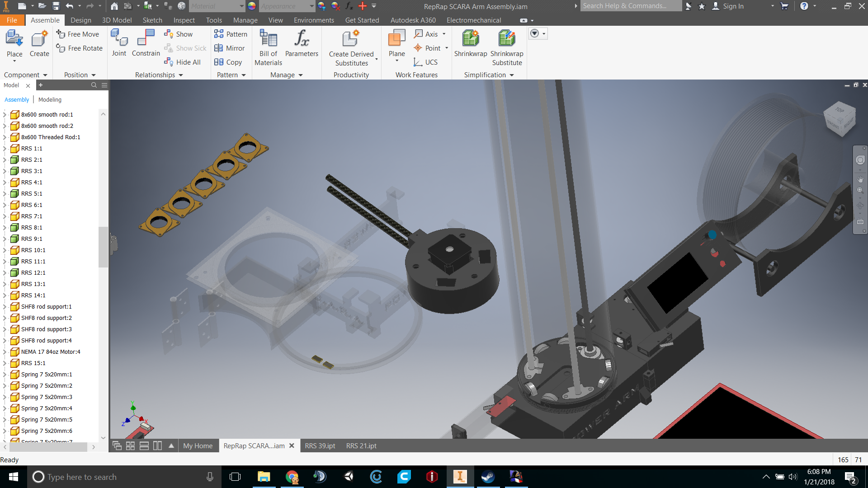Click the Sign In button

click(731, 6)
